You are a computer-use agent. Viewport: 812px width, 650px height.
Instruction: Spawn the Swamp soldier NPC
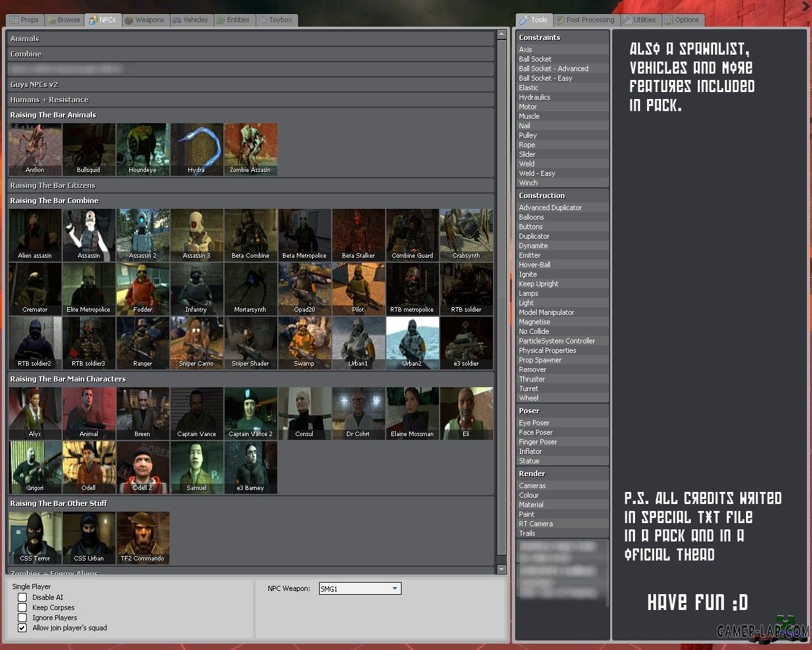click(x=304, y=343)
